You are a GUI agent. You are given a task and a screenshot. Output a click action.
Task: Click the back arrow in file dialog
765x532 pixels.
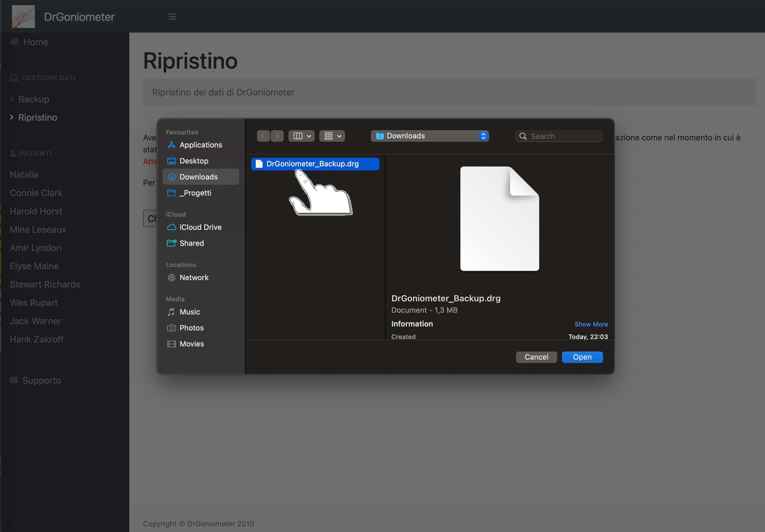point(263,136)
